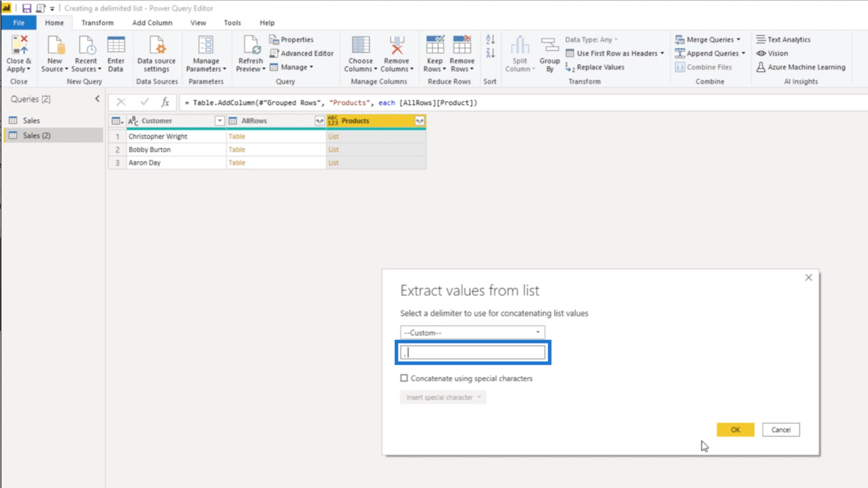
Task: Switch to the Add Column tab
Action: 152,23
